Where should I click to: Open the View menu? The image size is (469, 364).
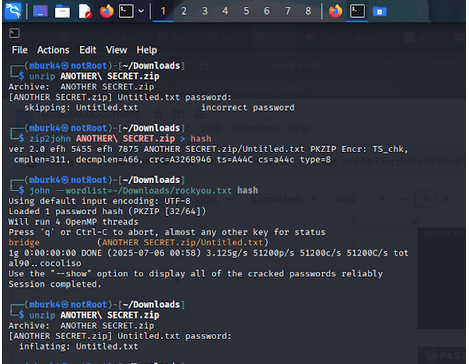pos(116,50)
